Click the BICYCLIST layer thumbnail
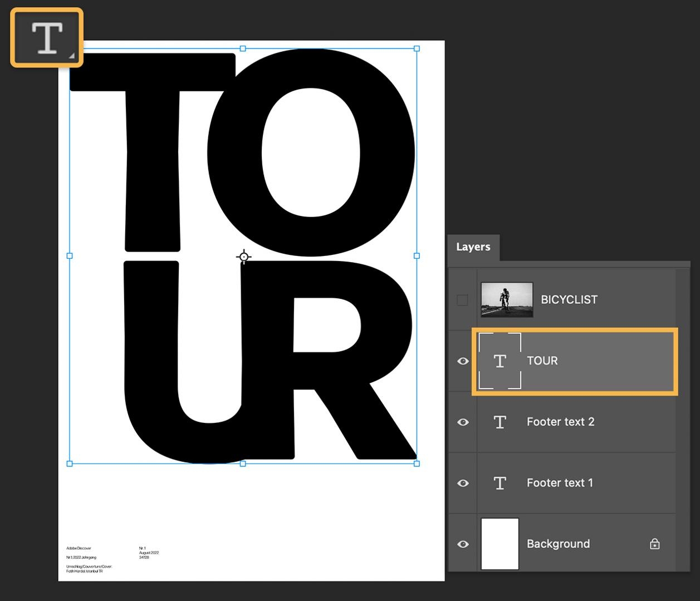The height and width of the screenshot is (601, 700). tap(507, 300)
